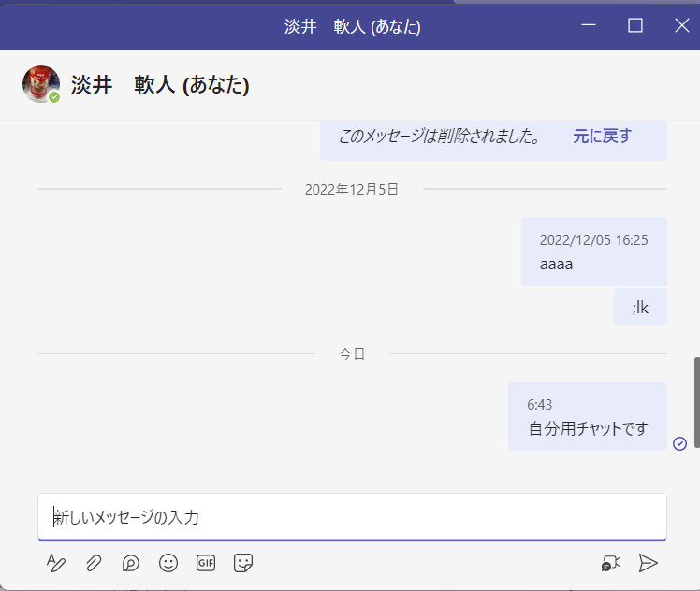Click the green availability status badge
700x591 pixels.
54,97
